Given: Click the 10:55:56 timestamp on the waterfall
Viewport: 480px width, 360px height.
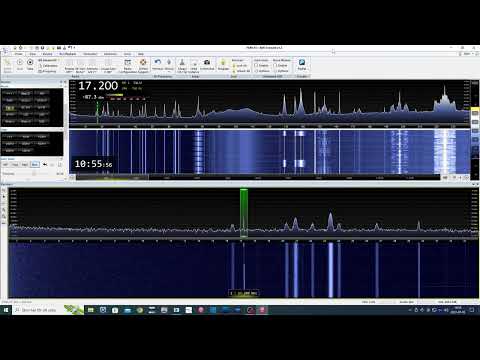Looking at the screenshot, I should pos(93,164).
